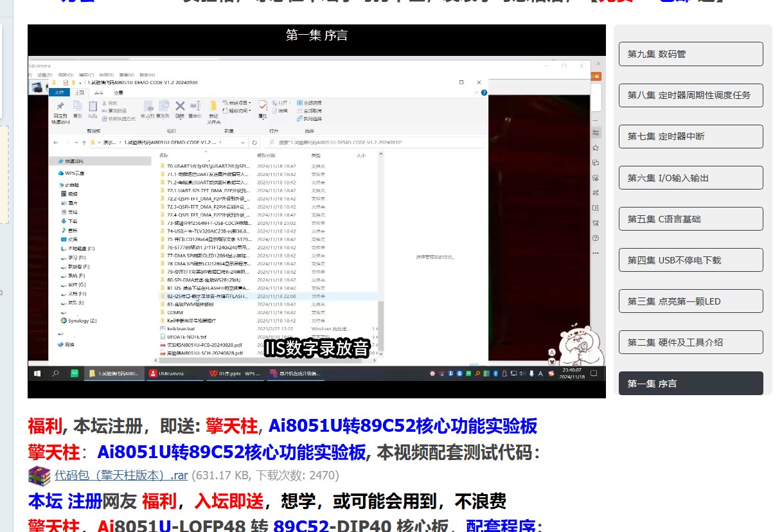
Task: Click the notification center icon in recorded taskbar
Action: [595, 373]
